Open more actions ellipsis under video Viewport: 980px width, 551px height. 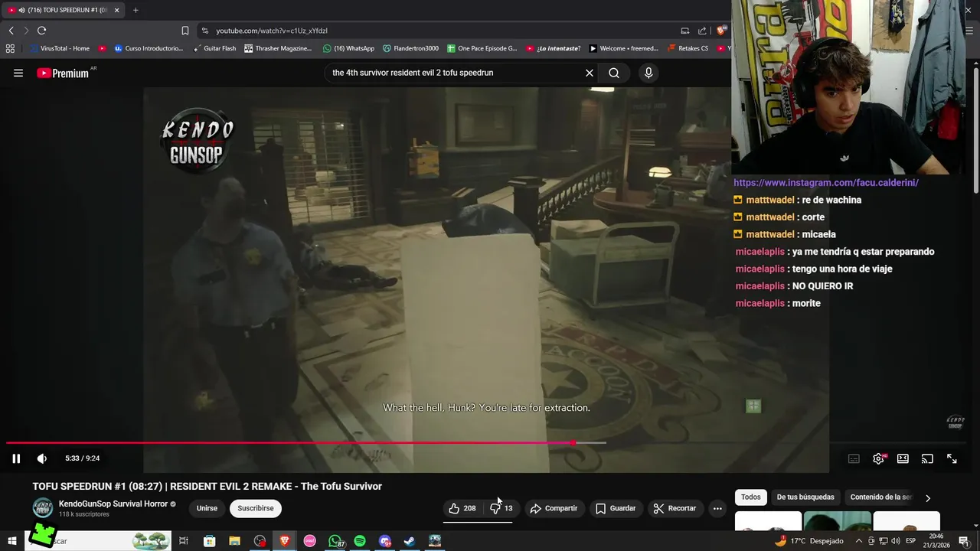pos(717,508)
